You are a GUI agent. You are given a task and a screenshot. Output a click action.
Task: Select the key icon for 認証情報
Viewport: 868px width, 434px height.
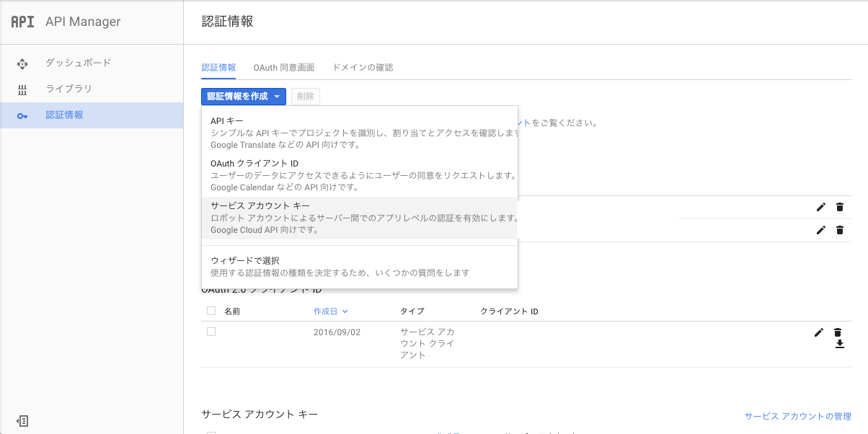22,115
